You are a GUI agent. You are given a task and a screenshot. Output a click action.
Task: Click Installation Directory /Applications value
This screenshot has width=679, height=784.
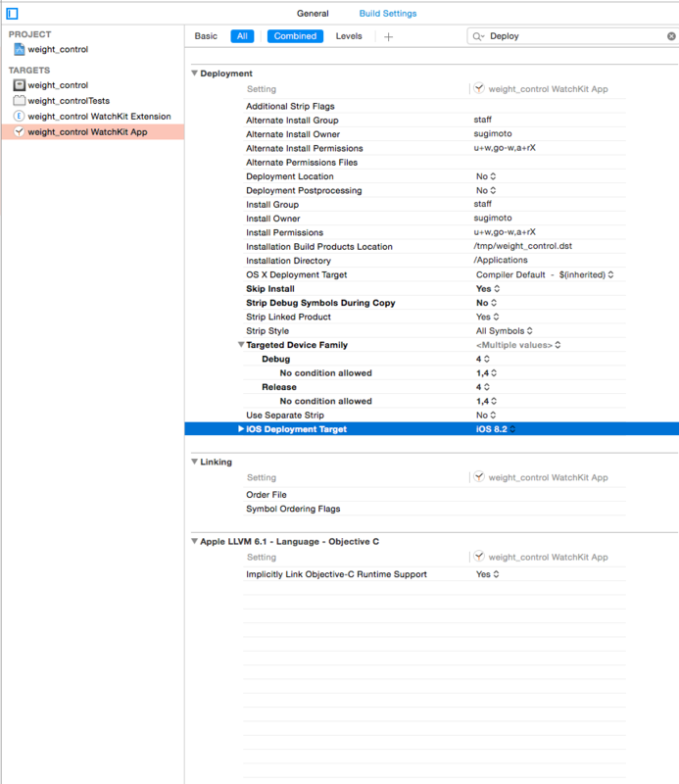501,260
